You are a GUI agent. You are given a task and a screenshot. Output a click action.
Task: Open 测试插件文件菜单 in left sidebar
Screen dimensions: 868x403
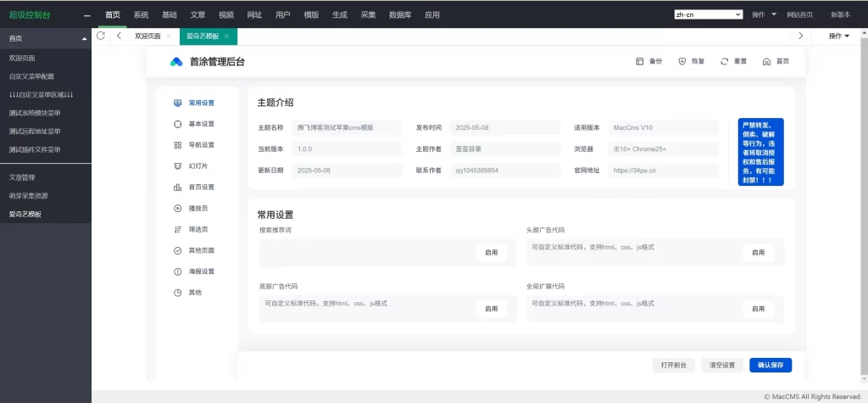(35, 149)
